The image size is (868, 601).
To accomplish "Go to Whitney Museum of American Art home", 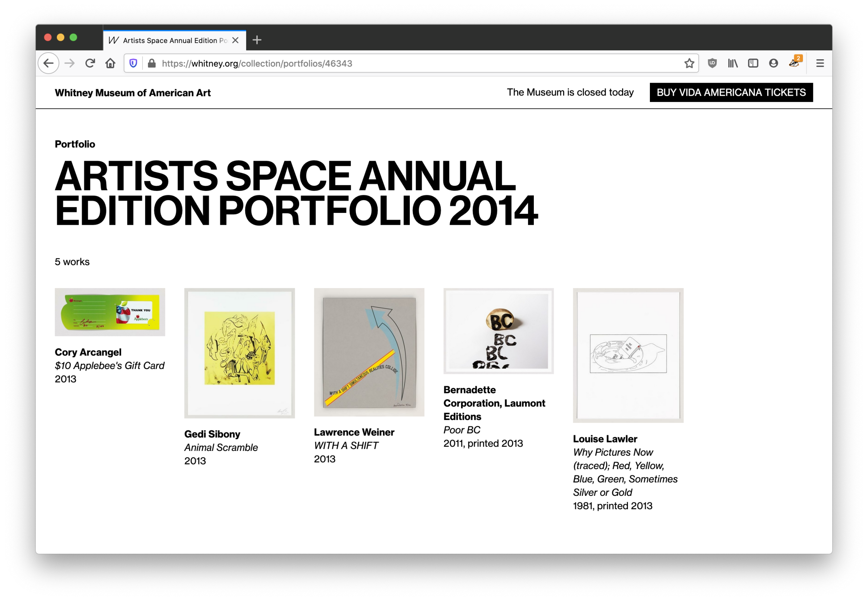I will (x=133, y=93).
